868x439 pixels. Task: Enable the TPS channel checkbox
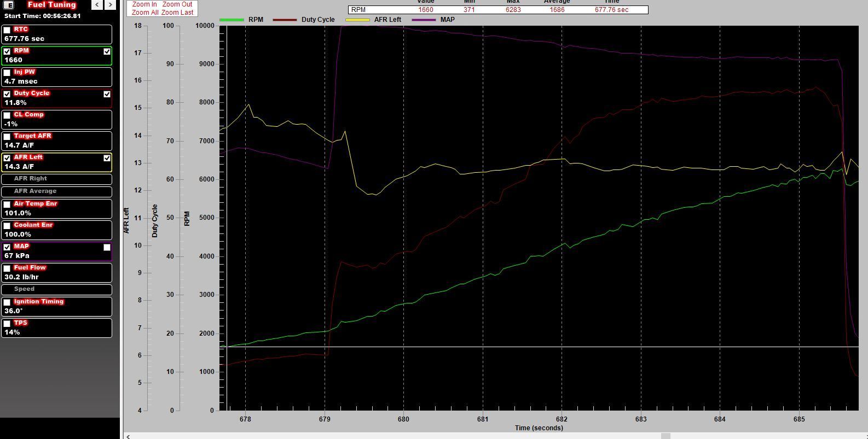coord(7,324)
